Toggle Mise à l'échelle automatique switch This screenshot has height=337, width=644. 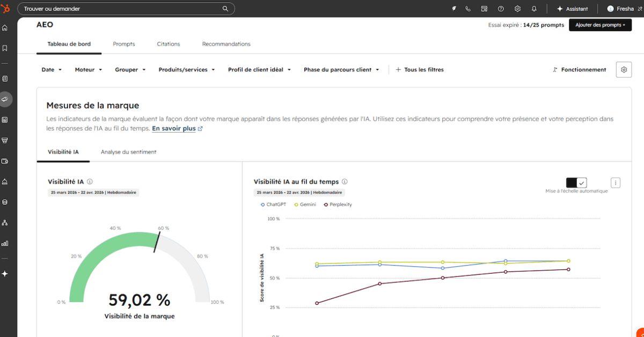[x=576, y=182]
